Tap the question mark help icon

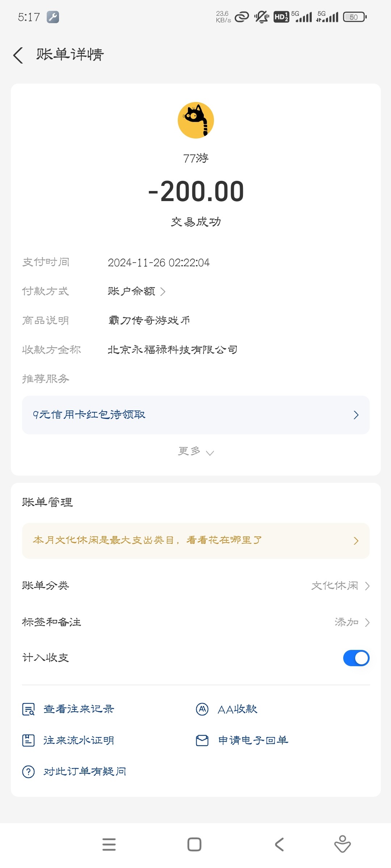pos(28,772)
